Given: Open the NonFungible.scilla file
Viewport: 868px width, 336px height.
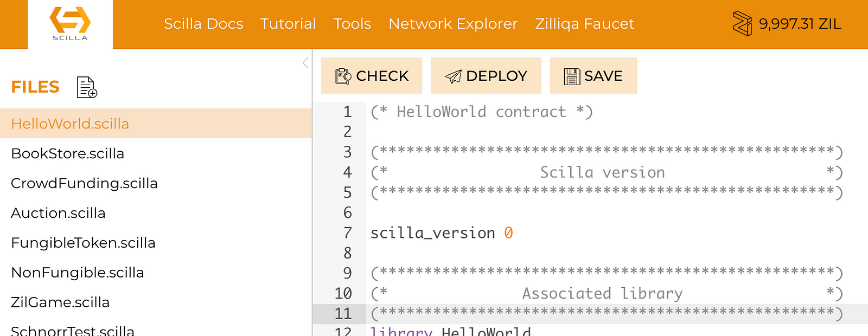Looking at the screenshot, I should click(156, 273).
